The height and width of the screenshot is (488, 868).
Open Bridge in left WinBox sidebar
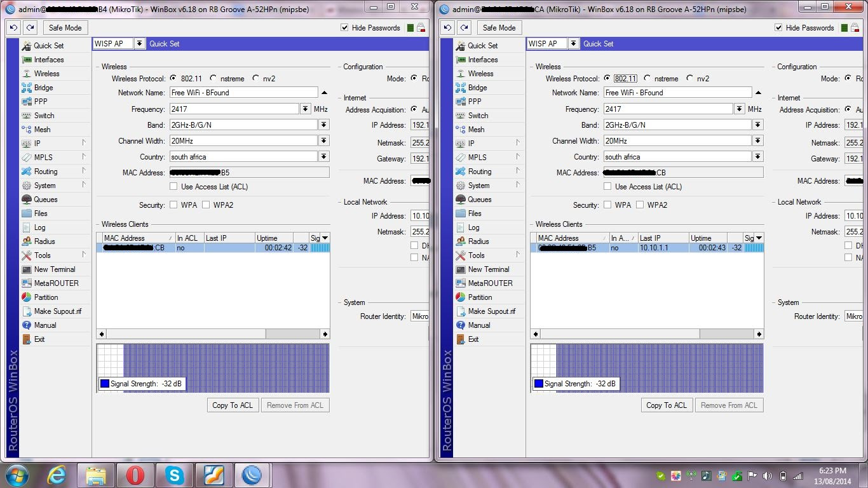click(43, 88)
